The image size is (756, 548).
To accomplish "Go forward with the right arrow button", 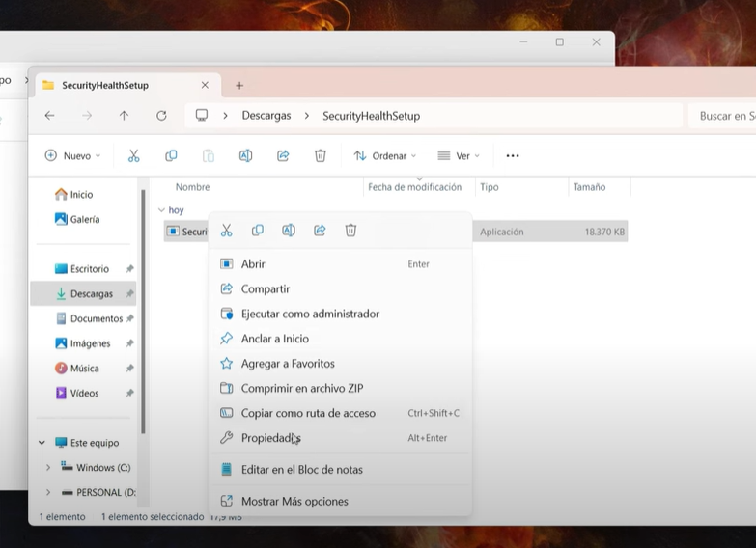I will (87, 116).
